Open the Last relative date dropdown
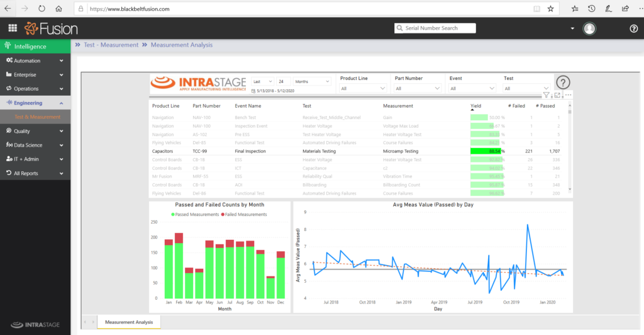The image size is (644, 335). pyautogui.click(x=262, y=81)
